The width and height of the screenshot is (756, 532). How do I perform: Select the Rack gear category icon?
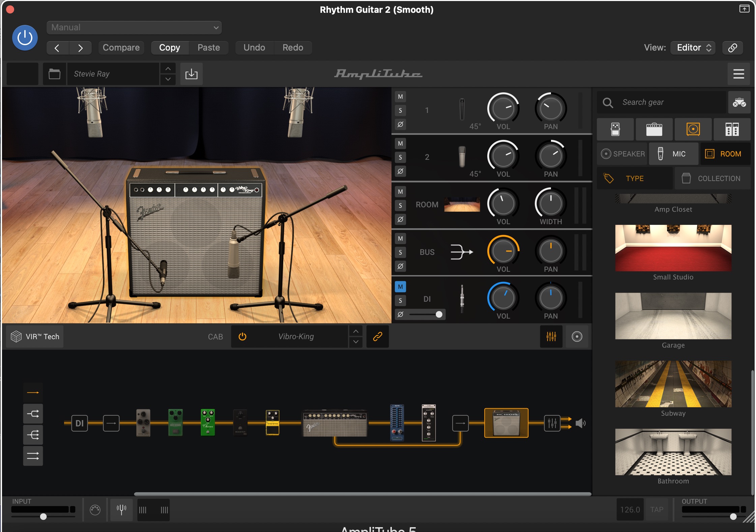coord(732,129)
